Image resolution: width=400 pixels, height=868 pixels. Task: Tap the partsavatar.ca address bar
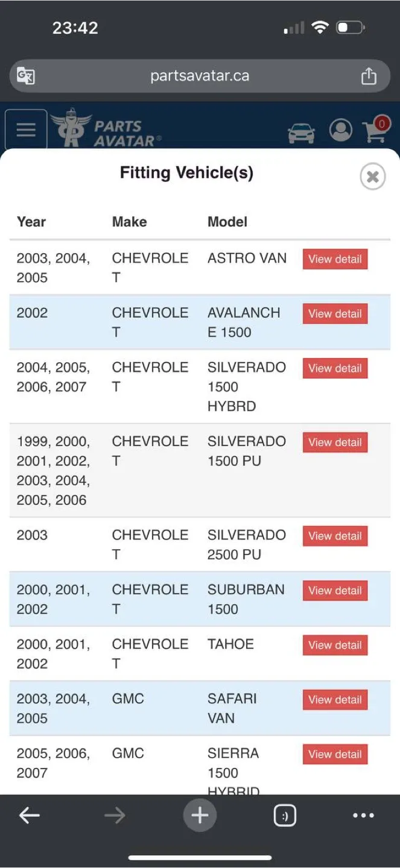pos(199,76)
